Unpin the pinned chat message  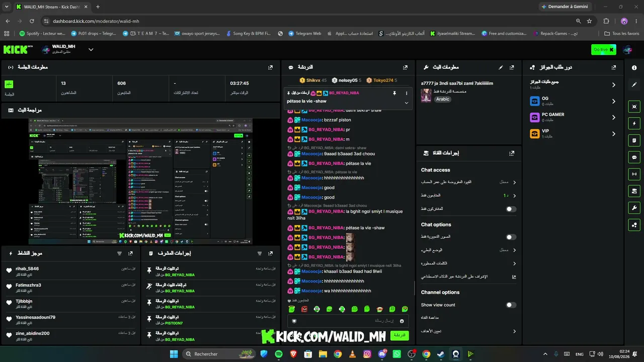[x=394, y=93]
